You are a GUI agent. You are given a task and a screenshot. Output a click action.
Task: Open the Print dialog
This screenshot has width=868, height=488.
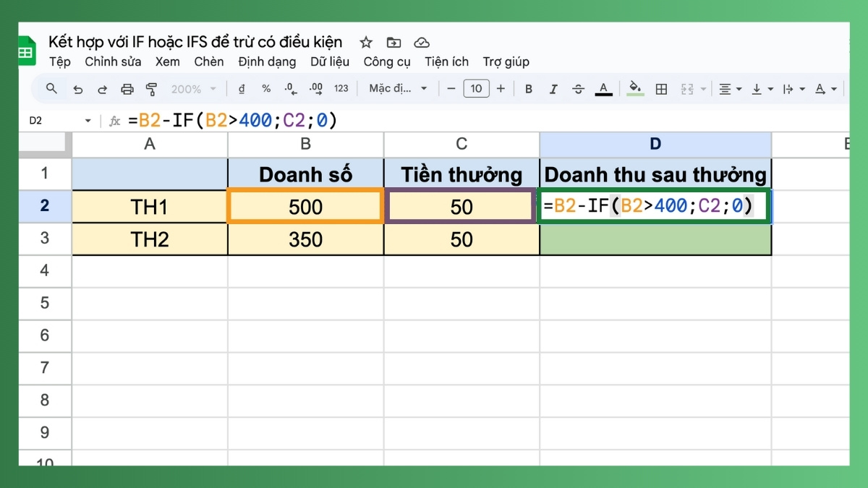(x=127, y=88)
